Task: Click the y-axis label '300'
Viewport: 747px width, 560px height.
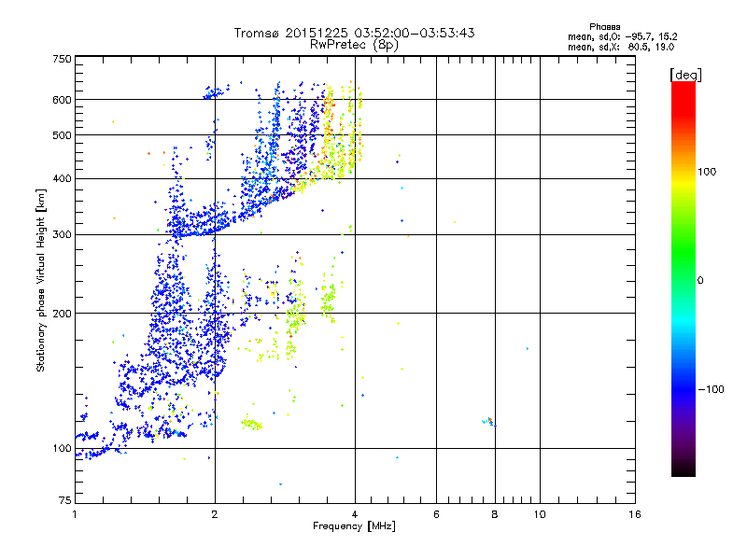Action: [62, 235]
